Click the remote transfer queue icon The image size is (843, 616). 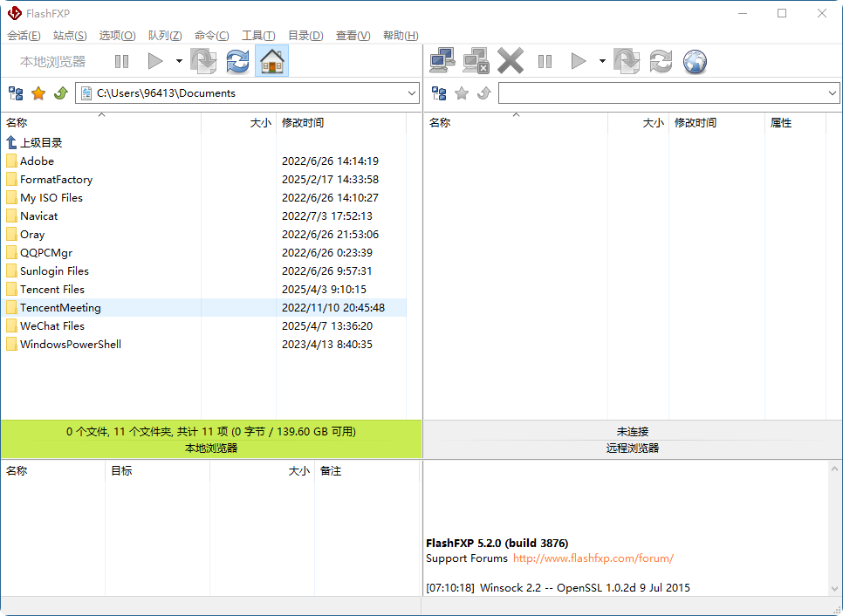(627, 61)
